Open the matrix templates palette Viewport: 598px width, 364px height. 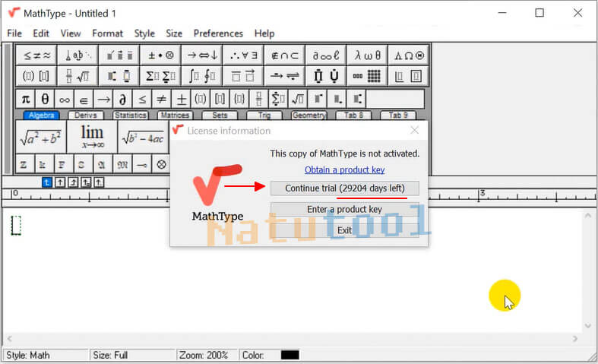click(x=367, y=76)
